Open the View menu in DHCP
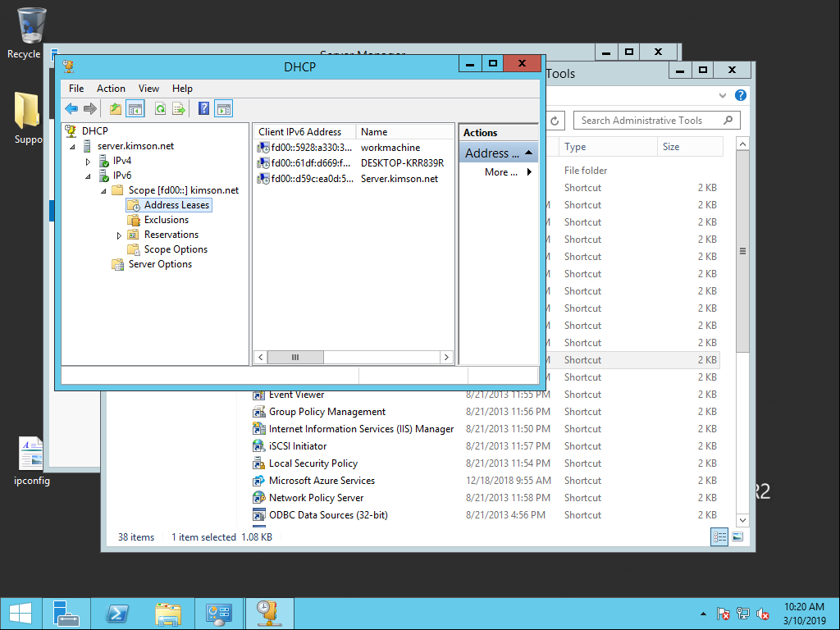This screenshot has width=840, height=630. [x=148, y=89]
